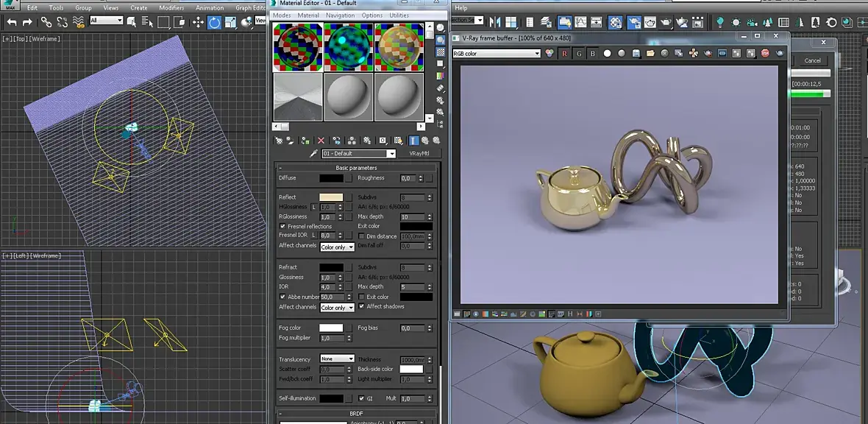868x424 pixels.
Task: Select the Move transform tool
Action: click(198, 22)
